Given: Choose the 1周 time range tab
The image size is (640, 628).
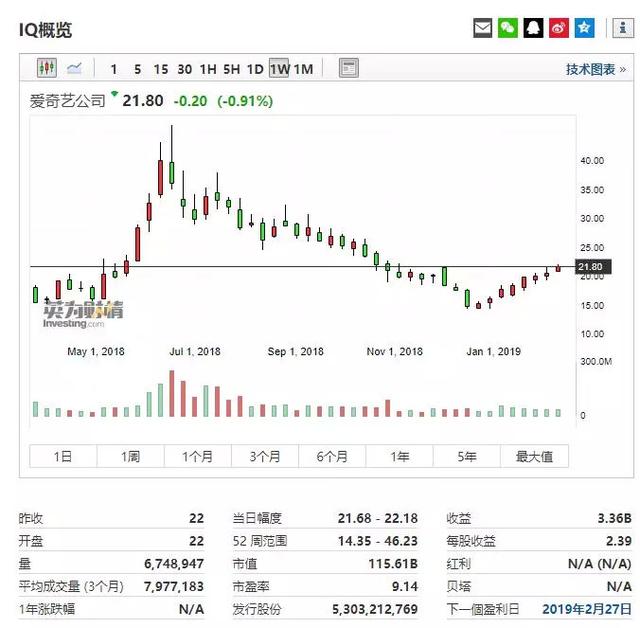Looking at the screenshot, I should point(131,456).
